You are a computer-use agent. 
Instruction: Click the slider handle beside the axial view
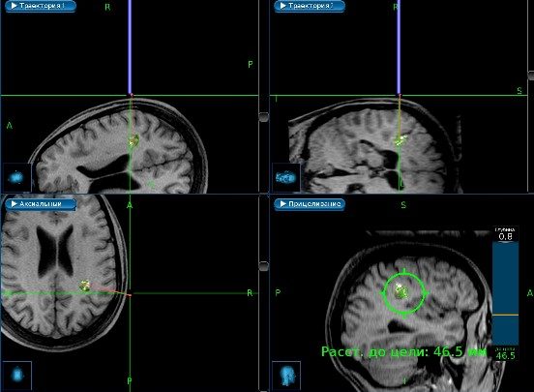(263, 266)
